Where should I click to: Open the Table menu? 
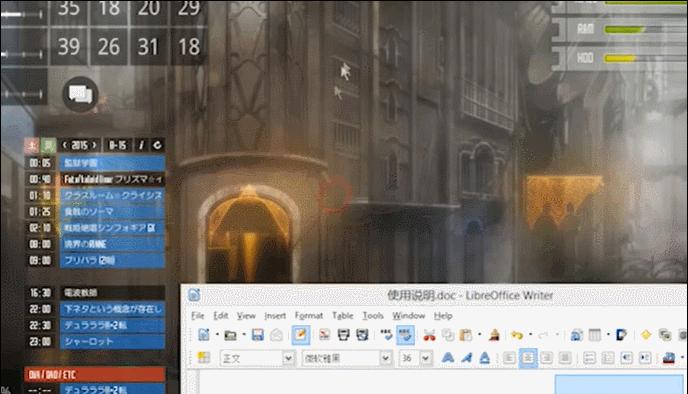(343, 315)
